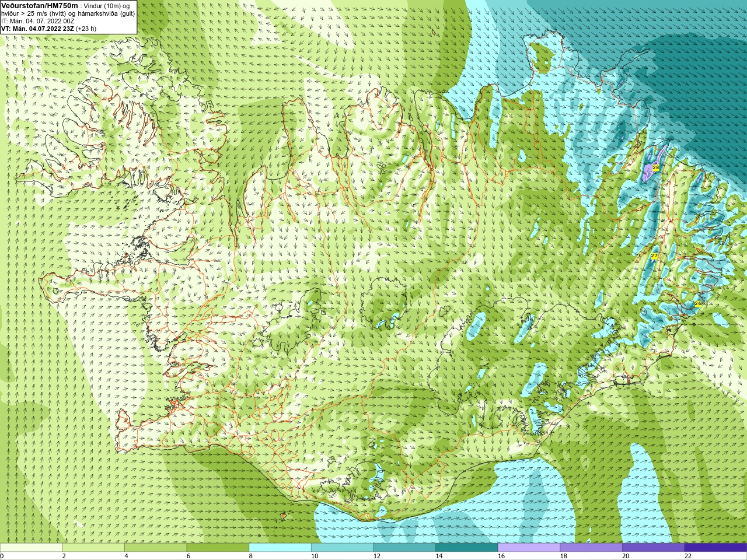Select the 14–16 m/s dark teal legend swatch
Image resolution: width=747 pixels, height=560 pixels.
[x=467, y=548]
